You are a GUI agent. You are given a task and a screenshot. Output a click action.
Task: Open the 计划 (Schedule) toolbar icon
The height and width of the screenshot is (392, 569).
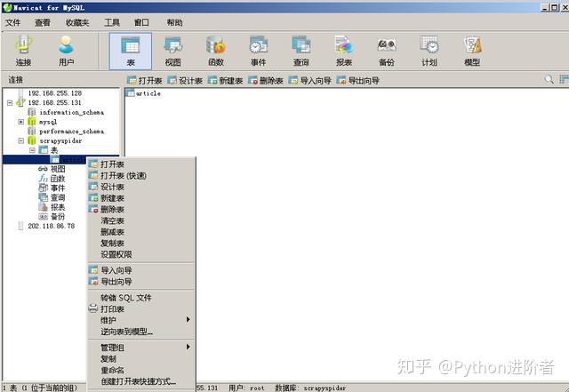[x=429, y=52]
